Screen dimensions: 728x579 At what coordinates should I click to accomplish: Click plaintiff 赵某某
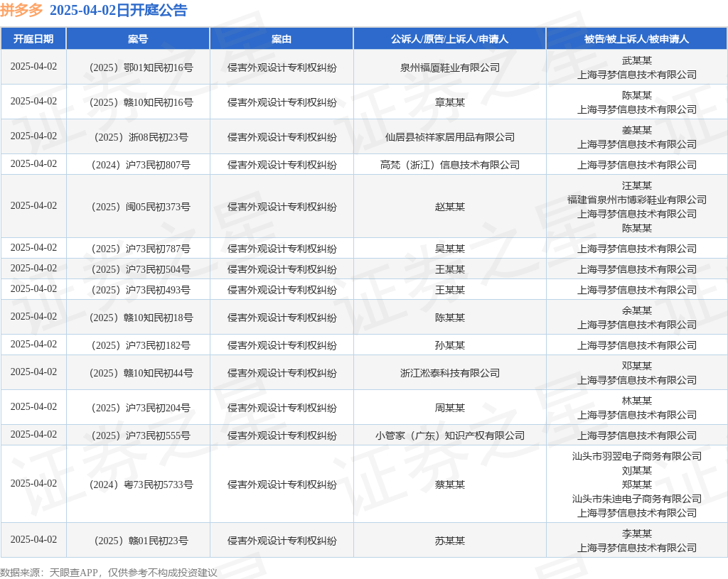pos(450,207)
